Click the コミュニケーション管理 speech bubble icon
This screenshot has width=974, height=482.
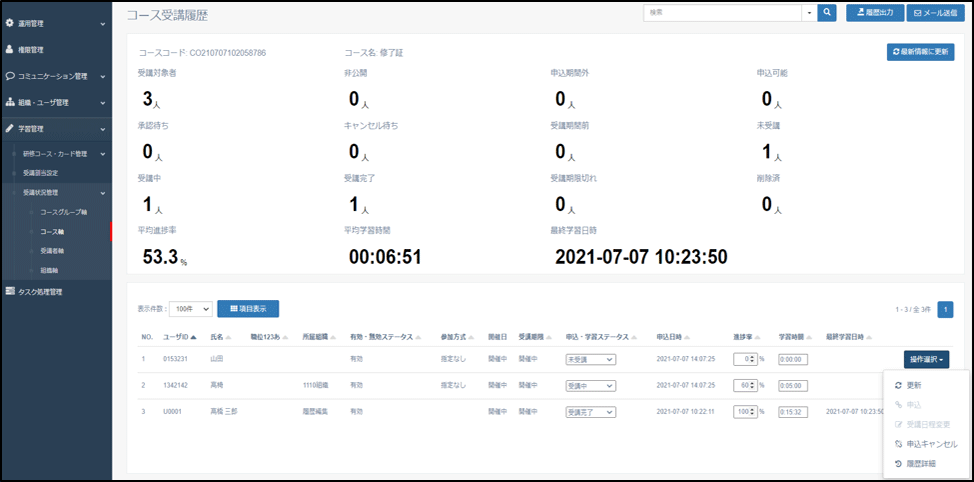9,76
